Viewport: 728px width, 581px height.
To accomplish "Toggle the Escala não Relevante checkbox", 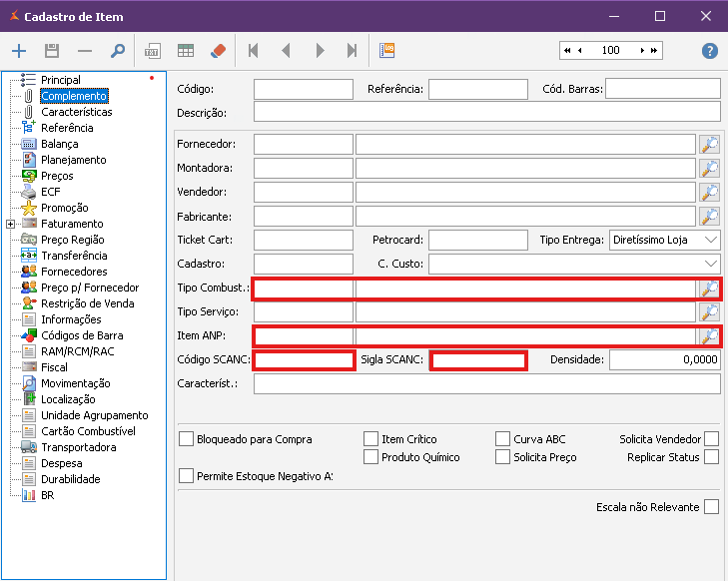I will (x=711, y=507).
